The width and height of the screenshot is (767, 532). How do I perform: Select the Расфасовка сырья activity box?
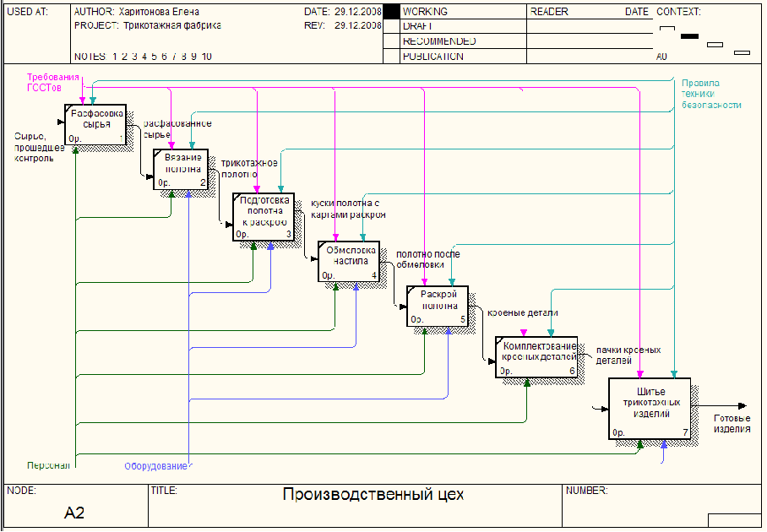95,125
